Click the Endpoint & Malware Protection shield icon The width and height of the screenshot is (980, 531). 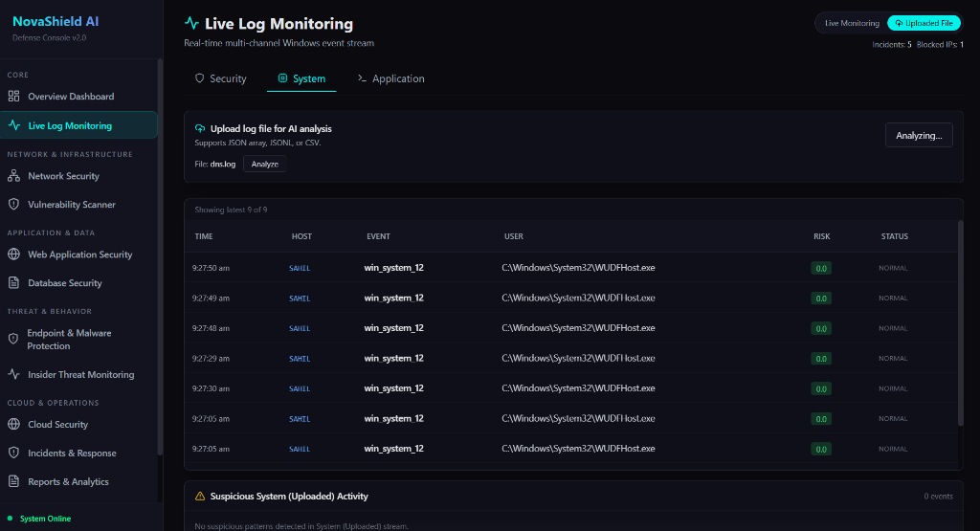(x=13, y=340)
